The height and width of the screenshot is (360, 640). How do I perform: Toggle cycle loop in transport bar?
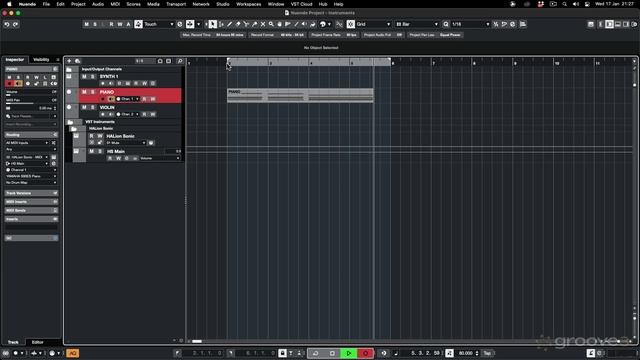[x=315, y=353]
